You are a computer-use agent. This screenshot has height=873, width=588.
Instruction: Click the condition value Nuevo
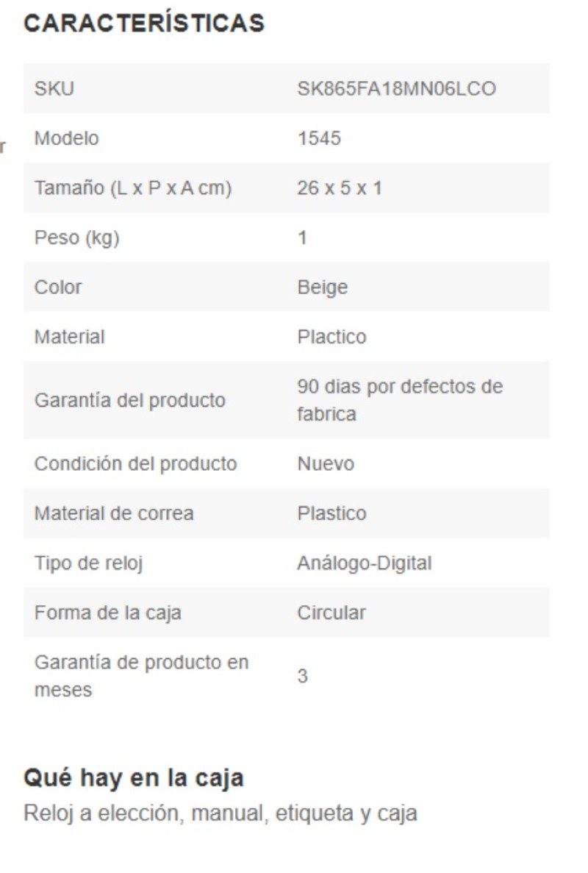click(326, 464)
